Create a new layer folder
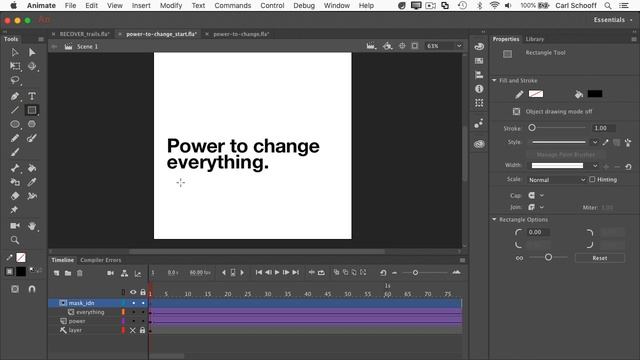Viewport: 640px width, 360px height. coord(68,273)
